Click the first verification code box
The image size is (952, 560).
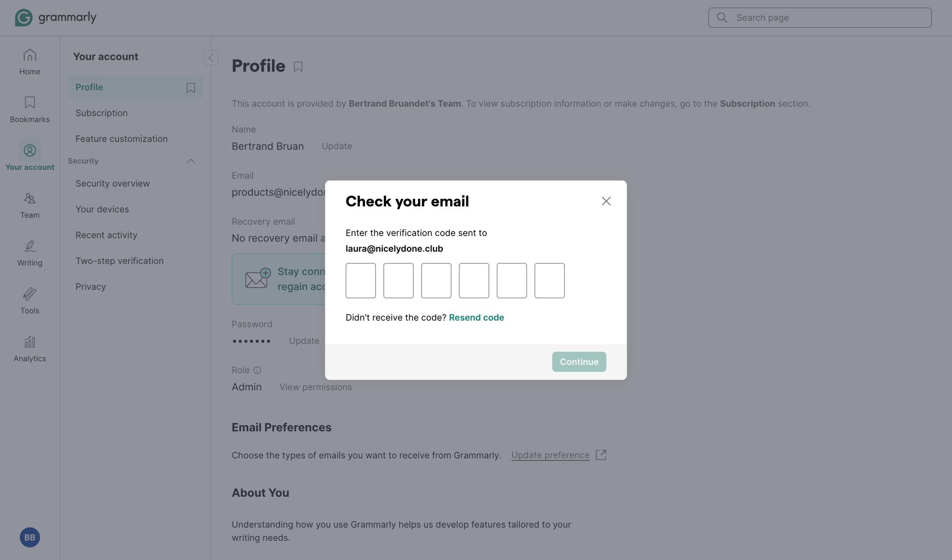click(x=360, y=280)
